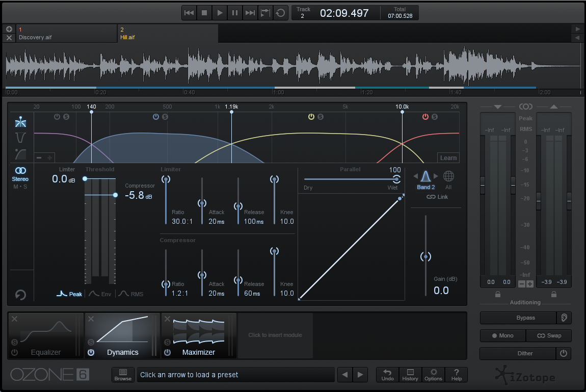Click the band Gain (dB) slider knob

(x=425, y=256)
